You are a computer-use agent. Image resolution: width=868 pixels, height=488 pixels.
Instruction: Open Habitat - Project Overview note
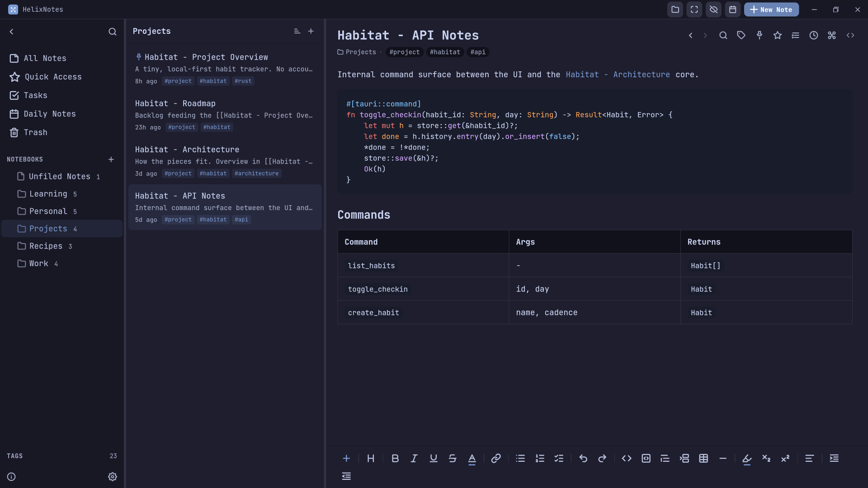click(225, 68)
